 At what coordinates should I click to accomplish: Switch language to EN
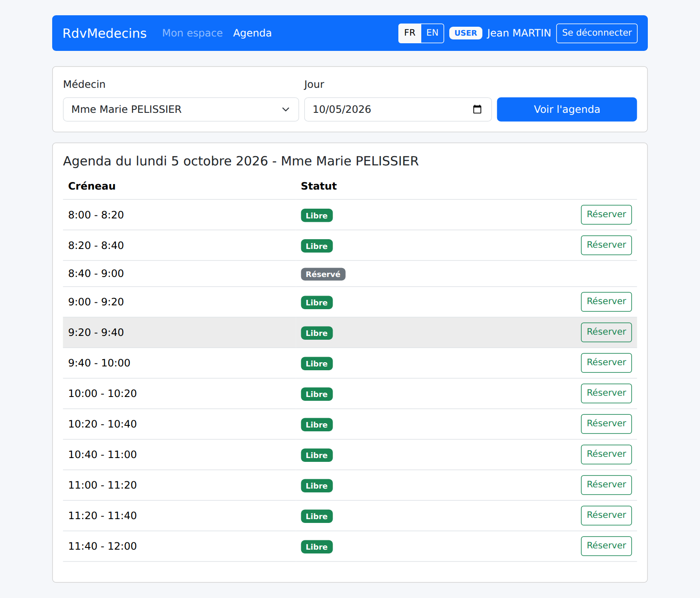(432, 33)
